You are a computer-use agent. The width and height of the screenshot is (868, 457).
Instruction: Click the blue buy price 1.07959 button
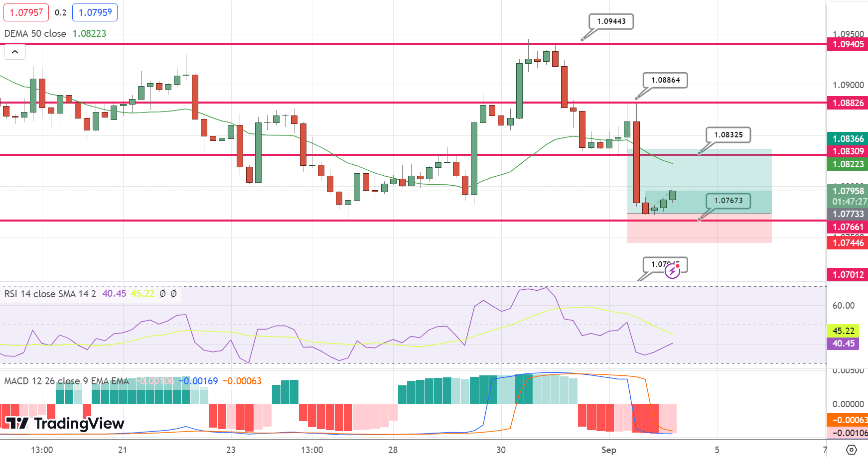click(x=95, y=12)
